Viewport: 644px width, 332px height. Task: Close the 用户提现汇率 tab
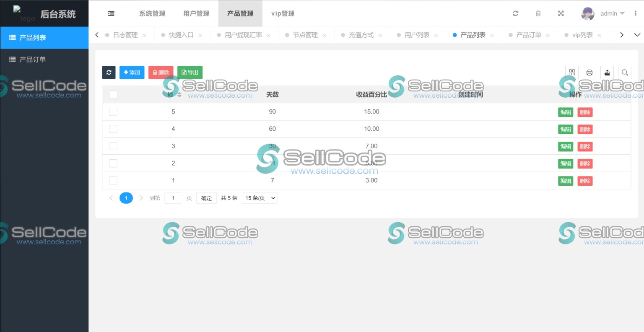(268, 35)
